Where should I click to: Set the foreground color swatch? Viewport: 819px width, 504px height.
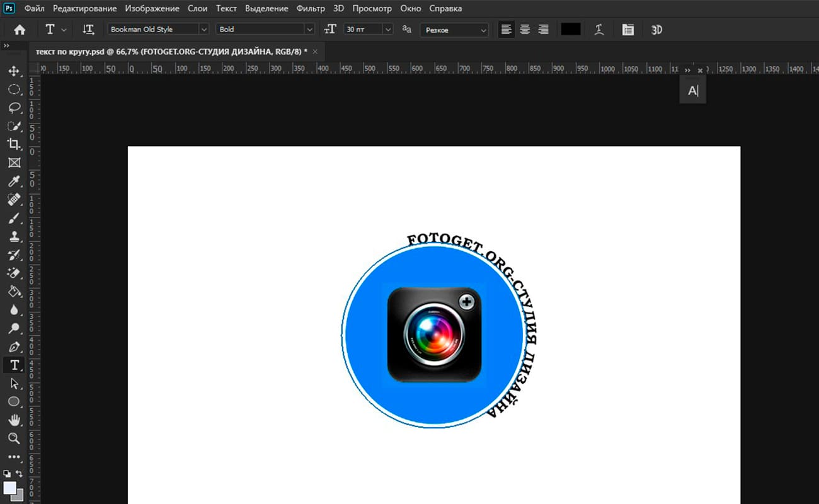point(9,488)
